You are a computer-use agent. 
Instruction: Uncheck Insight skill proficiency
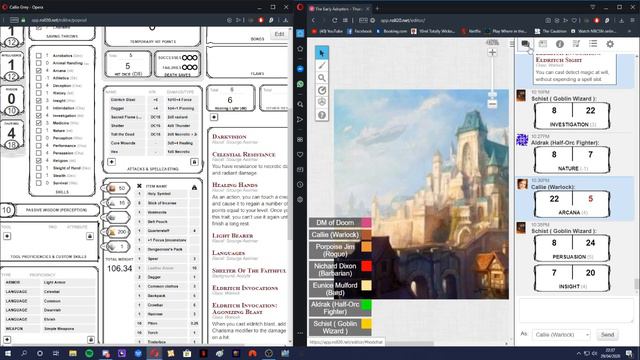tap(39, 100)
